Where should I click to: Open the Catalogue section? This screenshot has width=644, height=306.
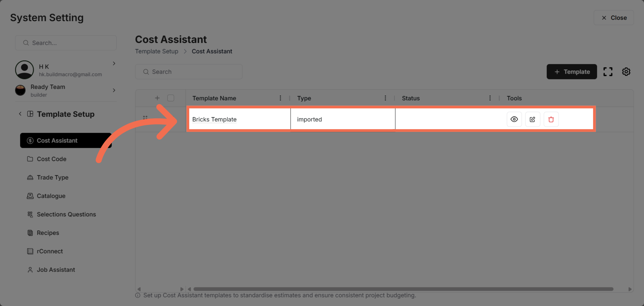pos(51,196)
